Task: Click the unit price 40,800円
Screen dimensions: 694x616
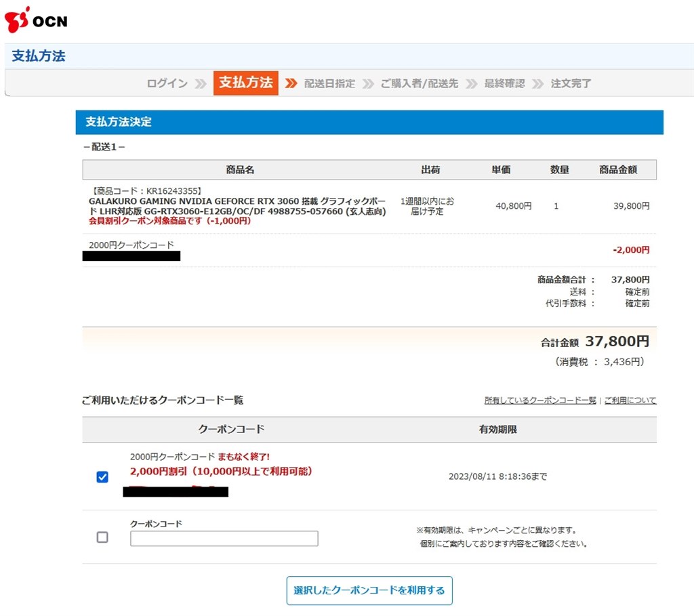Action: [x=514, y=206]
